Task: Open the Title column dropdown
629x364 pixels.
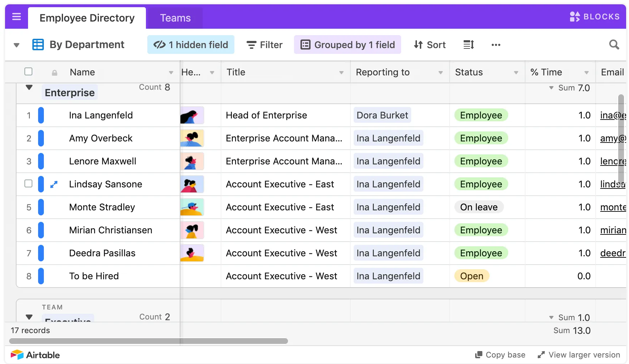Action: pos(341,72)
